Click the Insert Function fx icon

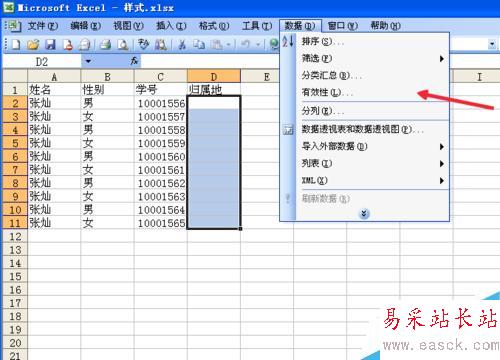point(134,61)
